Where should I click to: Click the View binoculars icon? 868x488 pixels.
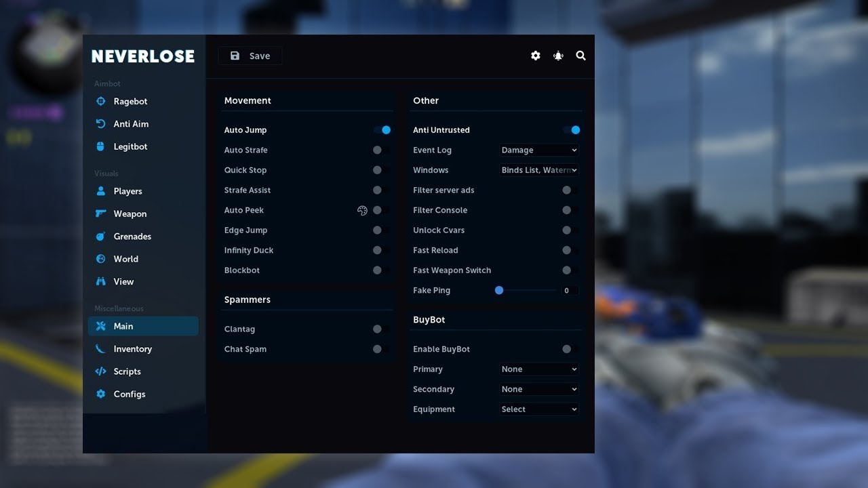click(101, 281)
